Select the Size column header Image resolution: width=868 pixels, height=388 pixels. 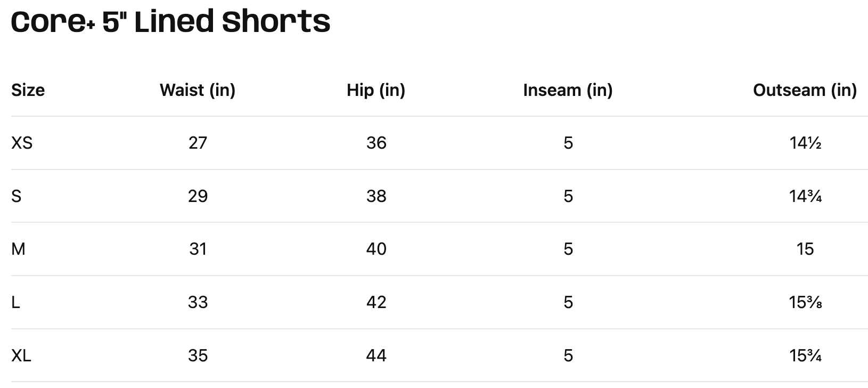[x=28, y=90]
